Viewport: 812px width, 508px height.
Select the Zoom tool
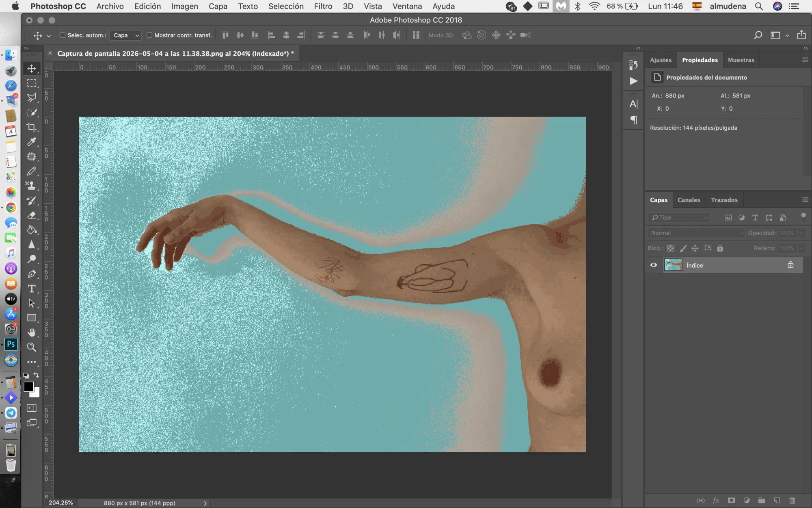click(x=31, y=347)
